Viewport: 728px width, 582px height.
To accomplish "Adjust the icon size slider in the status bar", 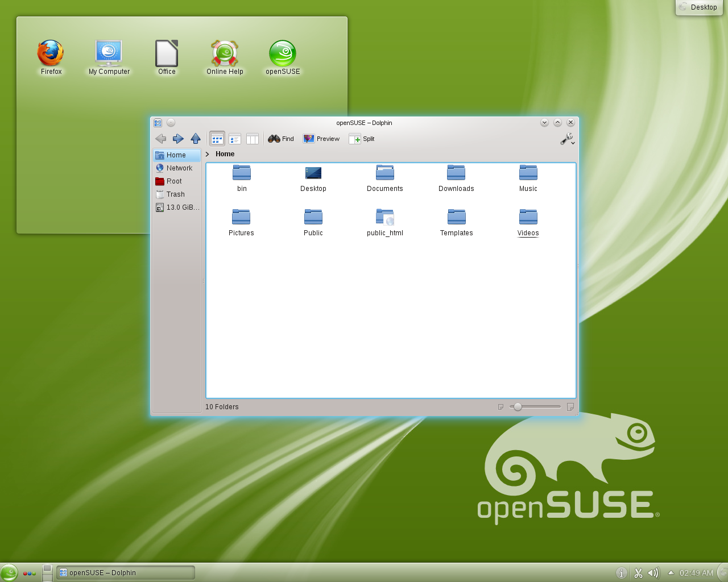I will click(518, 406).
